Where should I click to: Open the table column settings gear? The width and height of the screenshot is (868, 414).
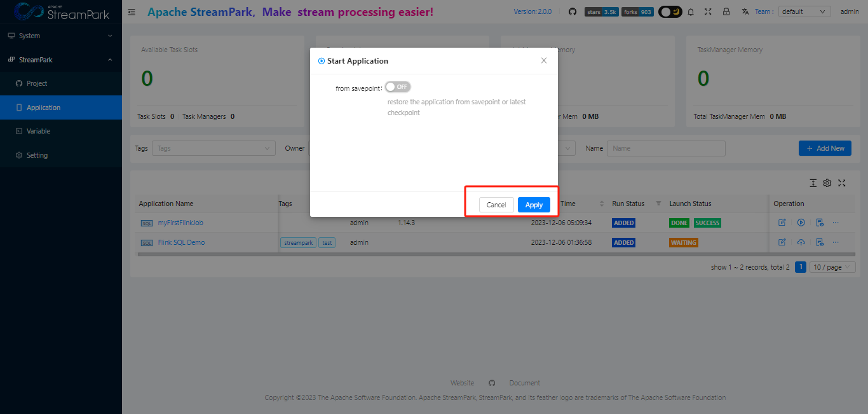[x=827, y=183]
